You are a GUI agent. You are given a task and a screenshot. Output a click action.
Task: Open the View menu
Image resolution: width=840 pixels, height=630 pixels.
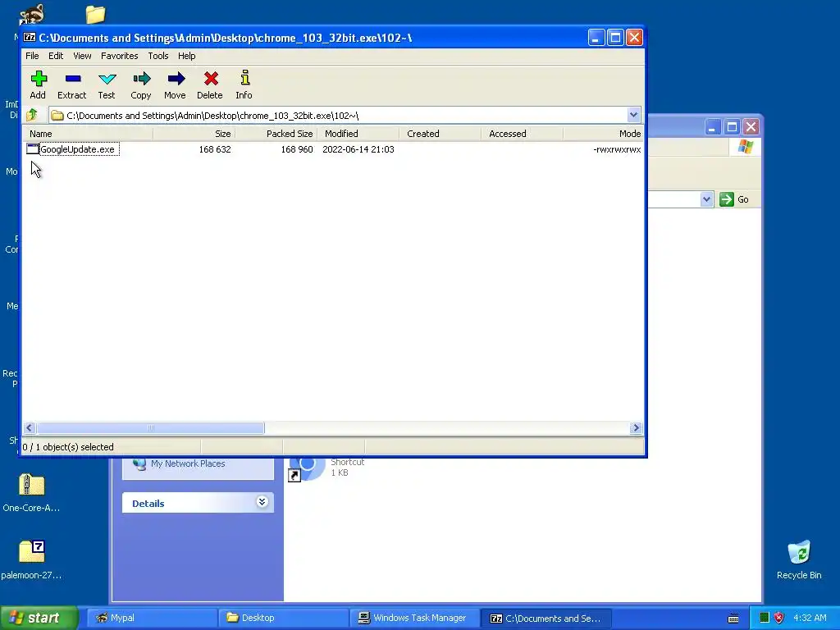pos(82,56)
